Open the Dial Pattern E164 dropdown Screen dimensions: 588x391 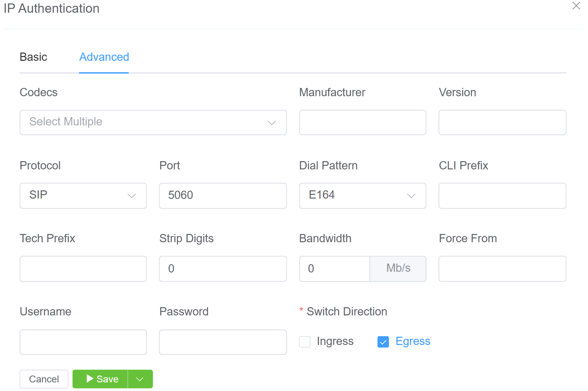362,195
